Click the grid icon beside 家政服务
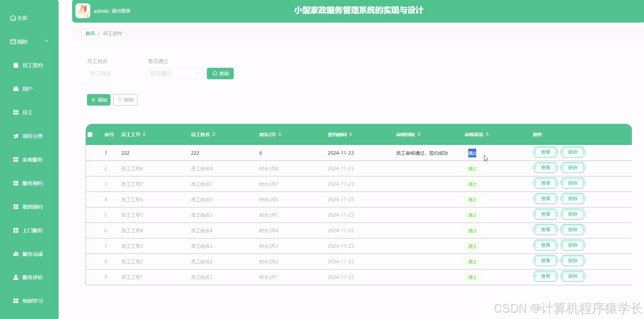The image size is (644, 319). point(16,159)
